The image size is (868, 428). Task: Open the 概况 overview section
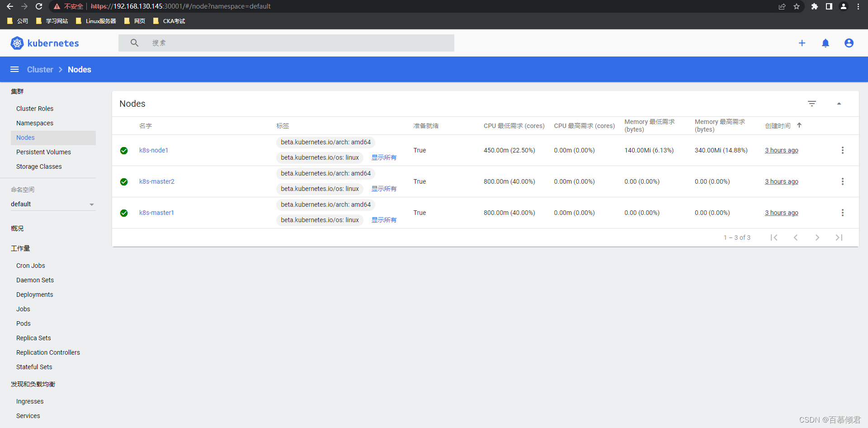pyautogui.click(x=17, y=228)
